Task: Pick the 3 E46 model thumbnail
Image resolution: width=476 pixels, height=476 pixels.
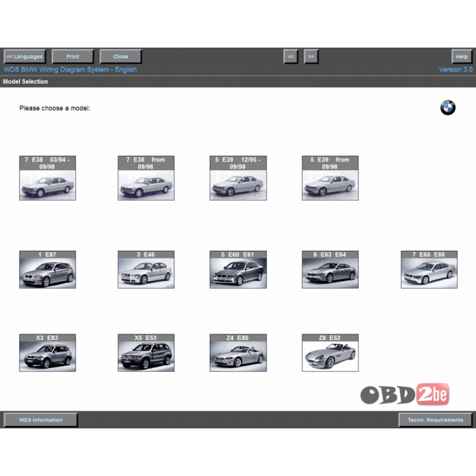Action: coord(146,270)
